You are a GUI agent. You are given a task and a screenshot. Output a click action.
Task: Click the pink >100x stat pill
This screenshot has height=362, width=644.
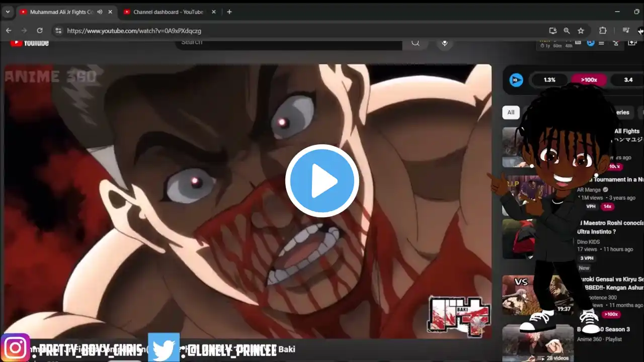coord(589,80)
